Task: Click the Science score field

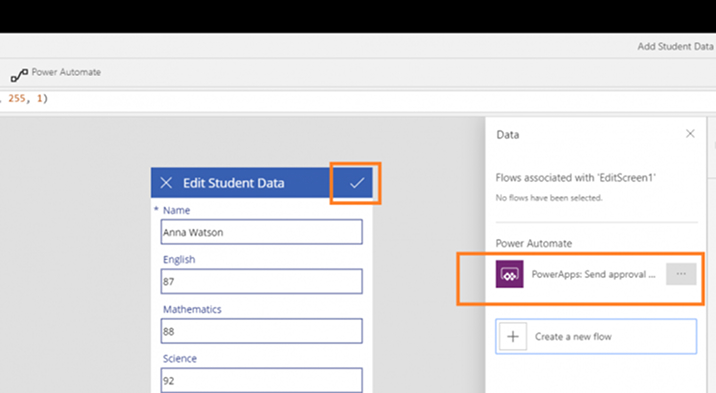Action: (x=262, y=380)
